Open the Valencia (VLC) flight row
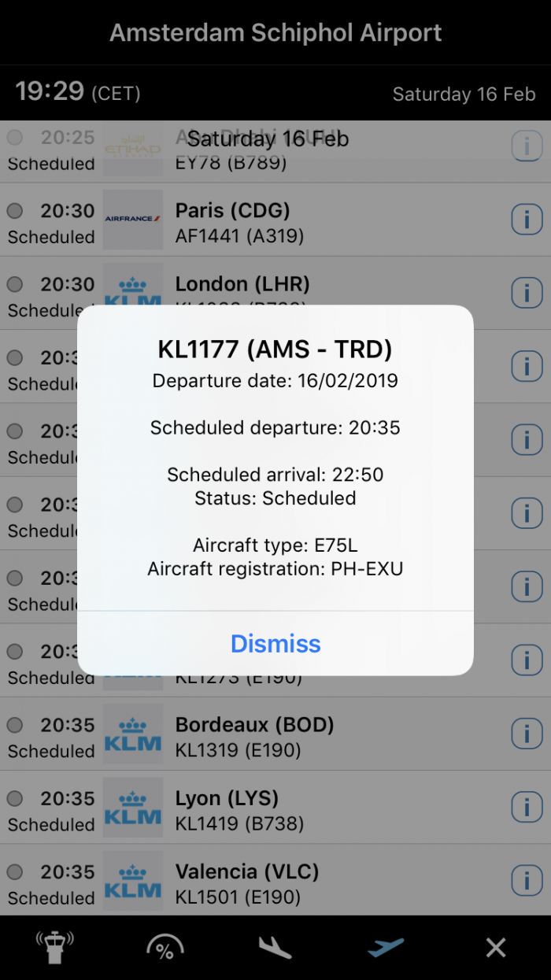Screen dimensions: 551x980 [315, 882]
